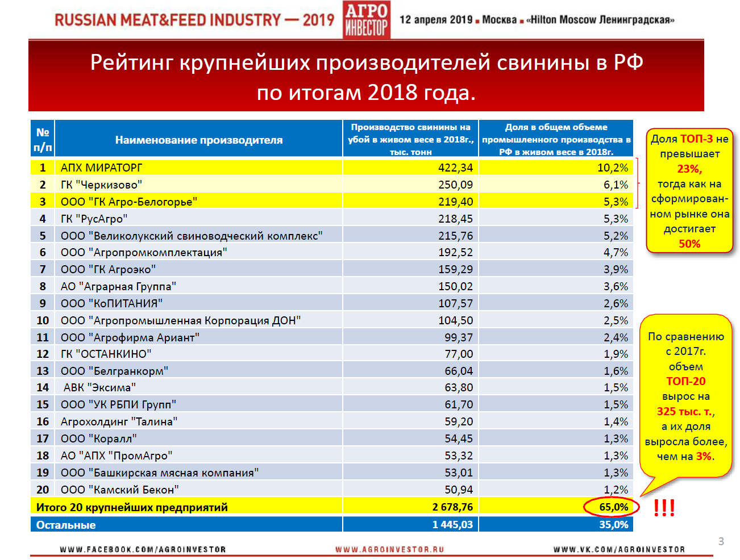
Task: Click ООО "КоПИТАНИЯ" row name
Action: pos(111,303)
